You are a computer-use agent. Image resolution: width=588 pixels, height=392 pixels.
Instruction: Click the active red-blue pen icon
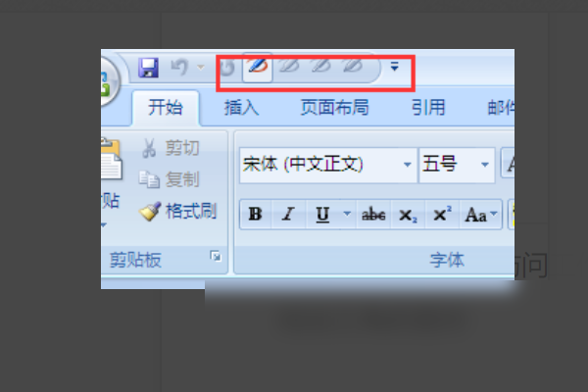click(257, 67)
